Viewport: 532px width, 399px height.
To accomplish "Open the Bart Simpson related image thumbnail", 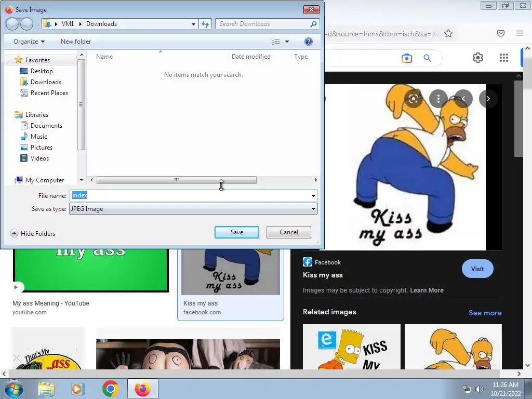I will pos(352,347).
